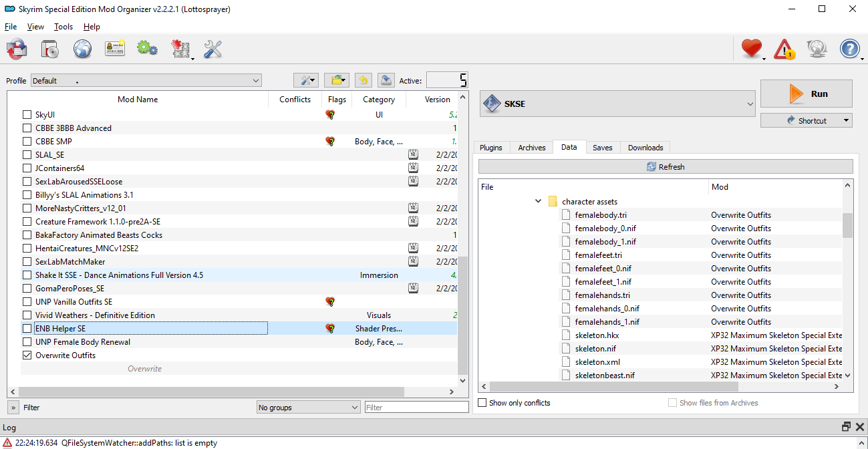Click the Update globe icon
This screenshot has height=449, width=868.
[x=817, y=49]
